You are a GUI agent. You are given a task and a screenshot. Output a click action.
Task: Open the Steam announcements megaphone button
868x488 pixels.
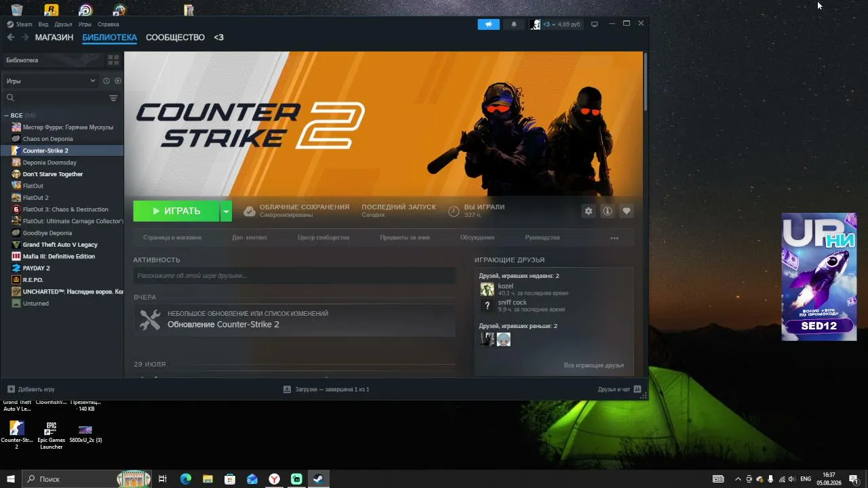tap(488, 24)
